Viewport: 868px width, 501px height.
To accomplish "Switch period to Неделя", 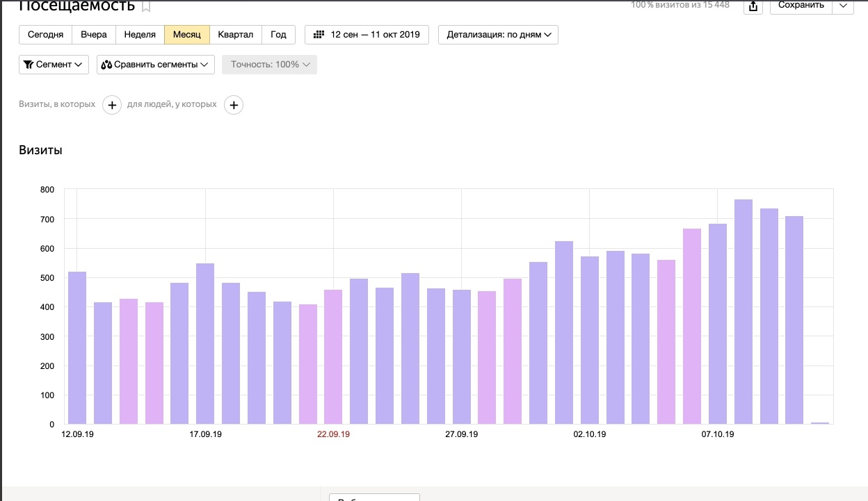I will (x=140, y=35).
